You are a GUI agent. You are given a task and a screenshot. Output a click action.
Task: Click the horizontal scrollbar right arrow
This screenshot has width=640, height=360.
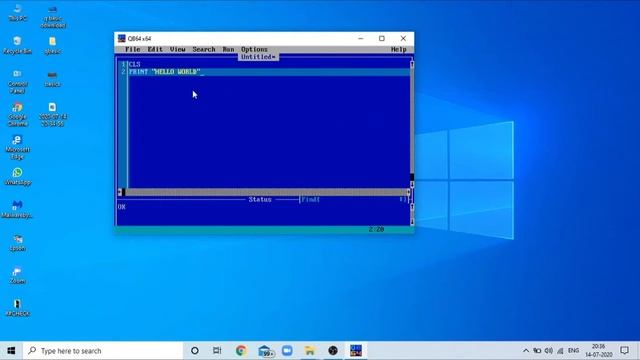[408, 192]
